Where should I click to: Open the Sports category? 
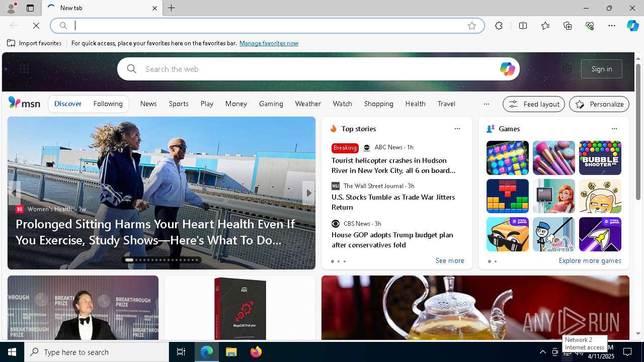point(179,104)
